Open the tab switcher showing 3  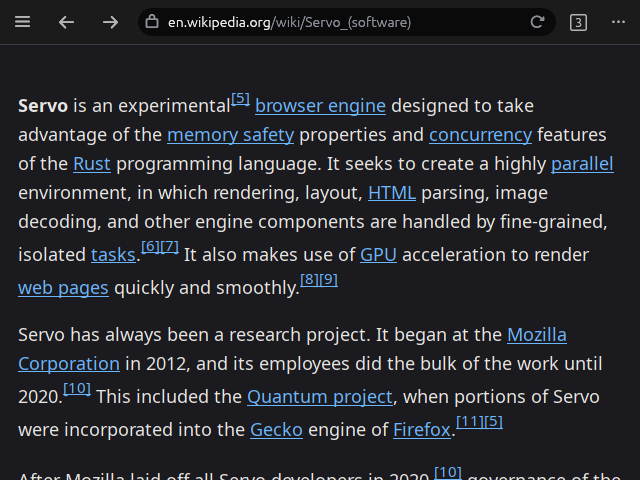click(x=578, y=22)
